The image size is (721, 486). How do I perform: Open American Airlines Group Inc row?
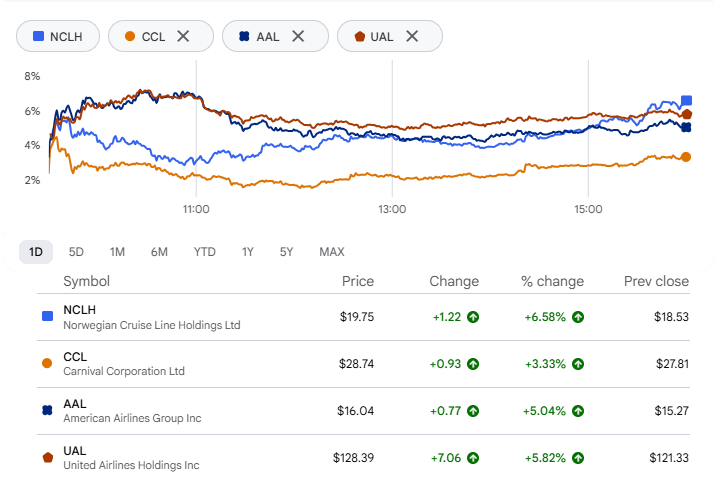tap(363, 411)
